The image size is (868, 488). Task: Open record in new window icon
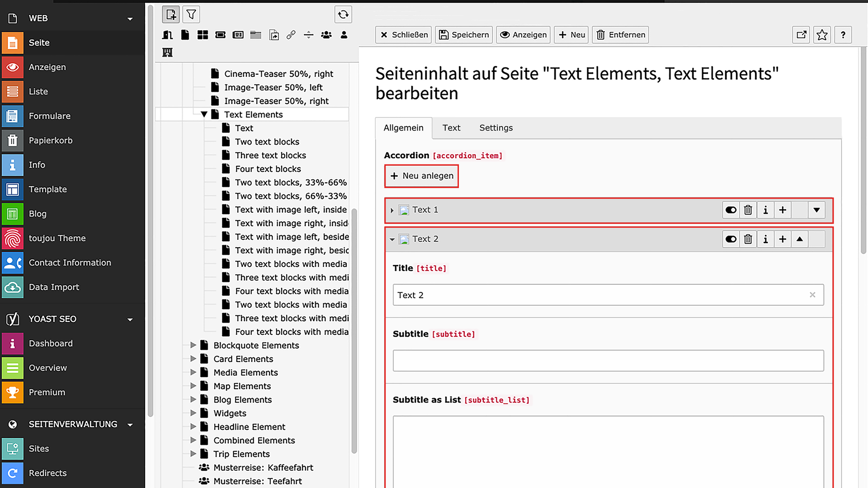click(x=801, y=35)
